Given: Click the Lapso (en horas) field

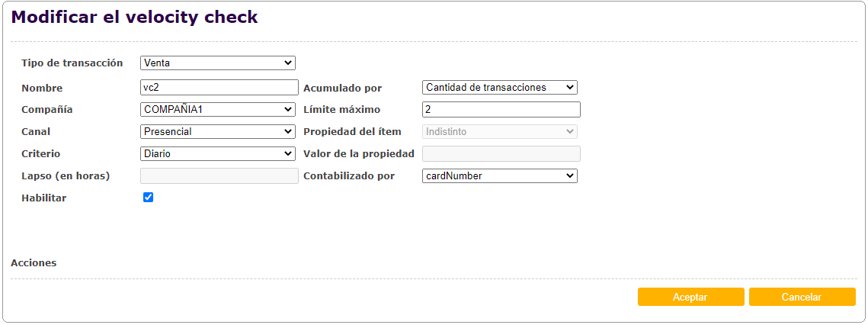Looking at the screenshot, I should [219, 175].
